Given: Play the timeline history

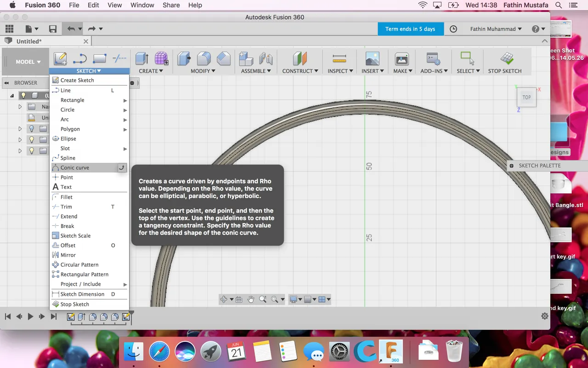Looking at the screenshot, I should pos(30,316).
